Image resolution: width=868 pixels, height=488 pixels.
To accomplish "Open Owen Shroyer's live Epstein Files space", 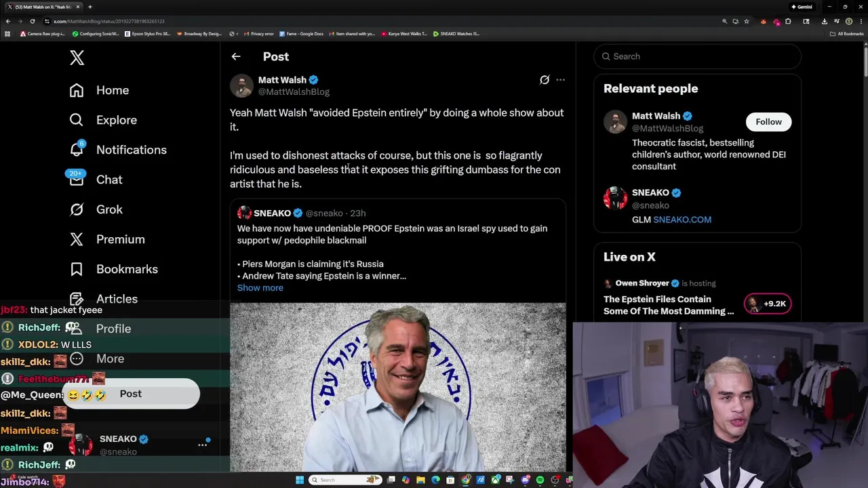I will coord(669,305).
